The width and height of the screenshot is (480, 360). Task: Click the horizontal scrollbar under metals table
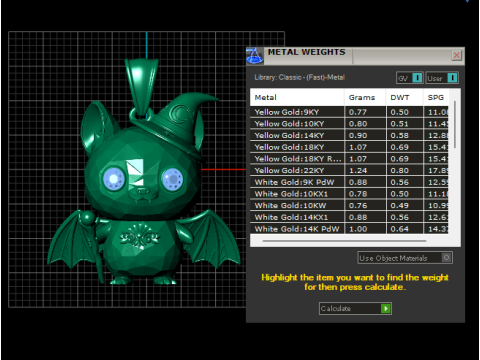pos(344,241)
